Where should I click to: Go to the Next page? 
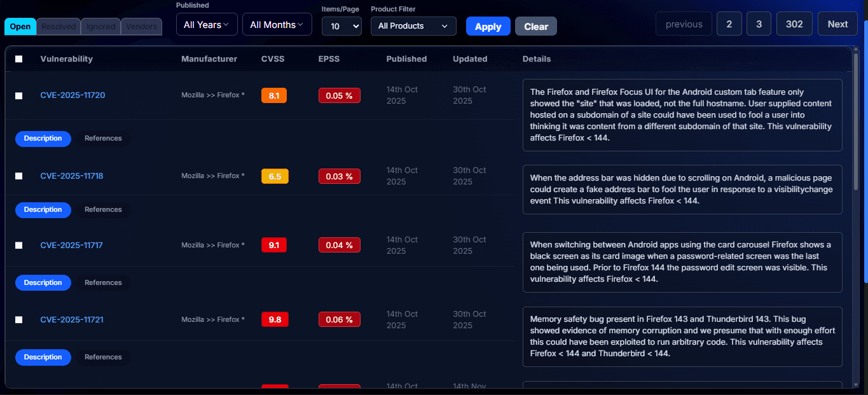coord(837,24)
